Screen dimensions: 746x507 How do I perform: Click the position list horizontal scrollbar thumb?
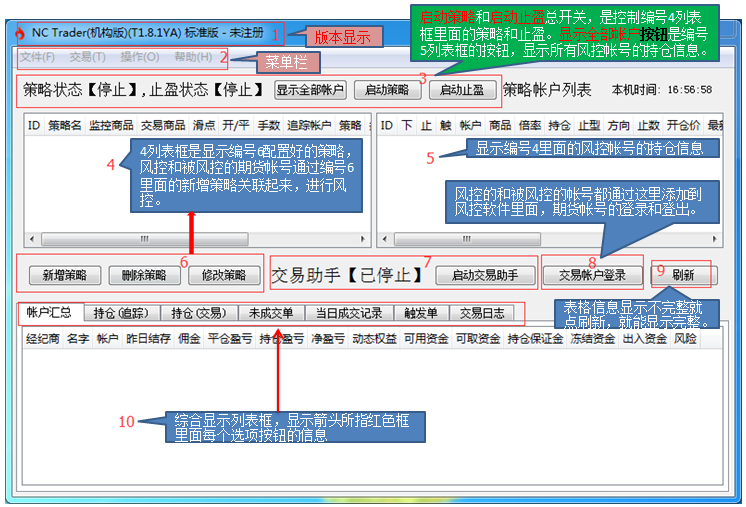(x=467, y=239)
